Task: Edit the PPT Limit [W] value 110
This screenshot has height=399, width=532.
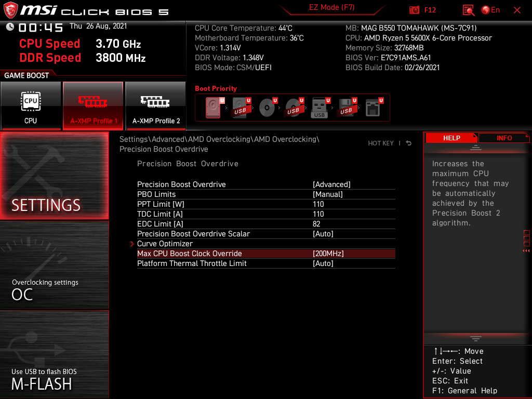Action: coord(266,204)
